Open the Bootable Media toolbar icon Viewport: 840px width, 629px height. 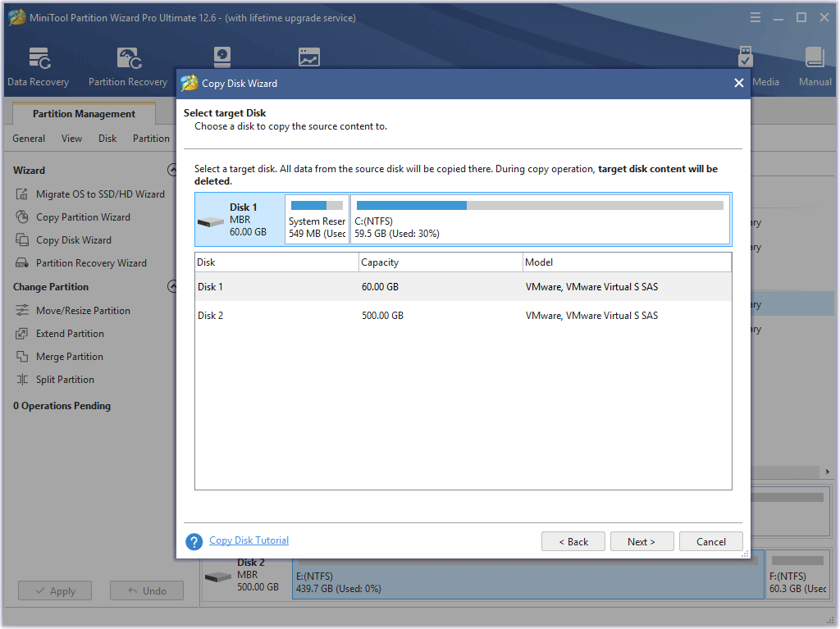point(745,57)
